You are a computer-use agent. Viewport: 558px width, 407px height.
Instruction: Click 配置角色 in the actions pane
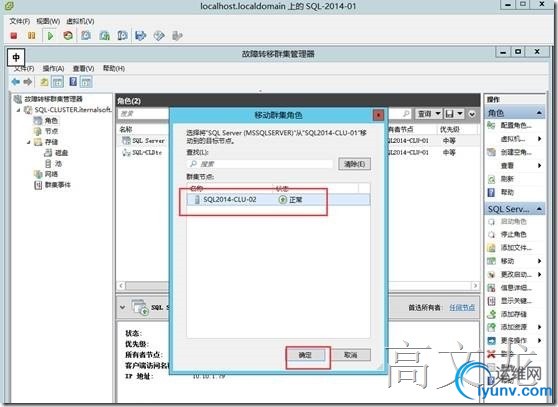pos(516,125)
